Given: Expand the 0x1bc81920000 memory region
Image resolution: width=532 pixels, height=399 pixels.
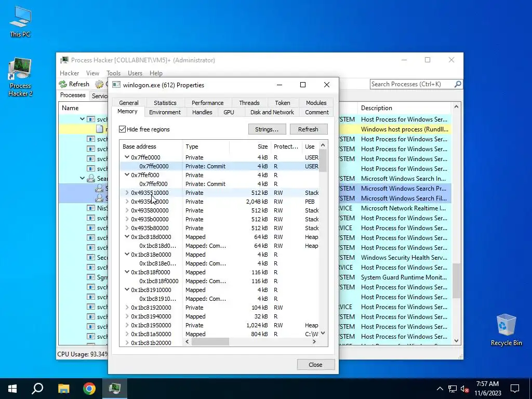Looking at the screenshot, I should tap(127, 308).
